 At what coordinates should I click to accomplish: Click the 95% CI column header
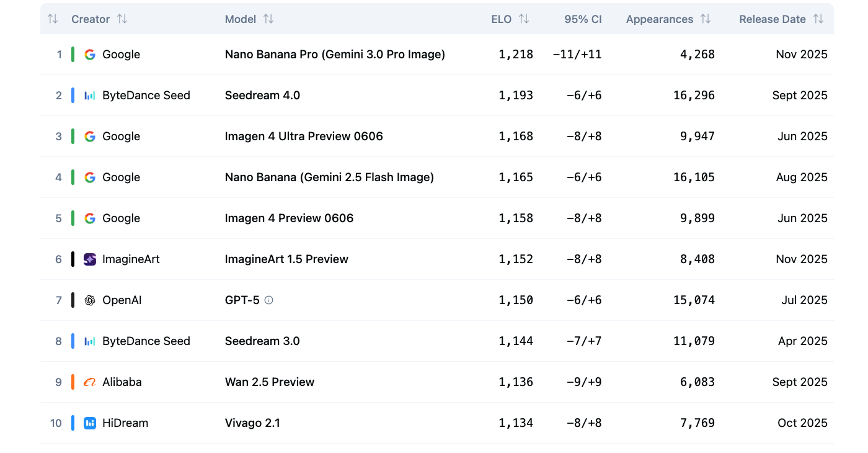click(x=583, y=19)
